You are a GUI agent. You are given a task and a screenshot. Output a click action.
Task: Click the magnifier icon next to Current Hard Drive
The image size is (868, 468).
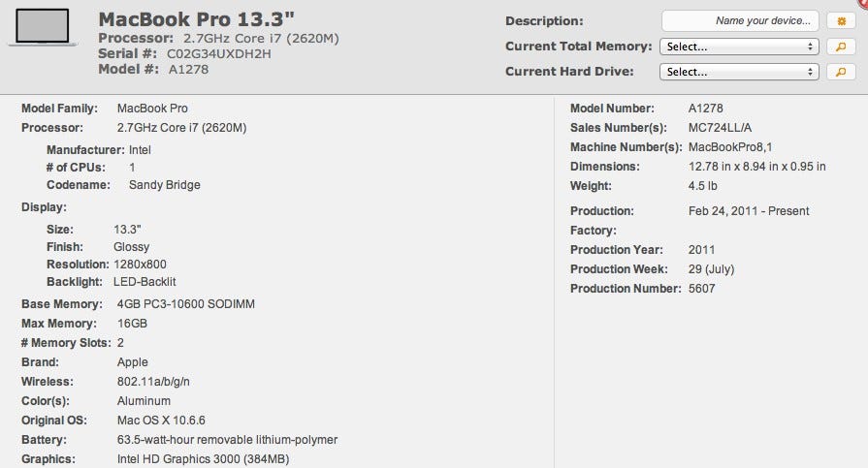click(840, 72)
